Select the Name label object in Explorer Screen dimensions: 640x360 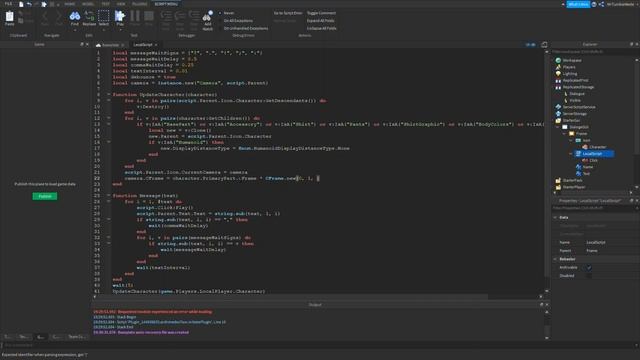click(588, 167)
